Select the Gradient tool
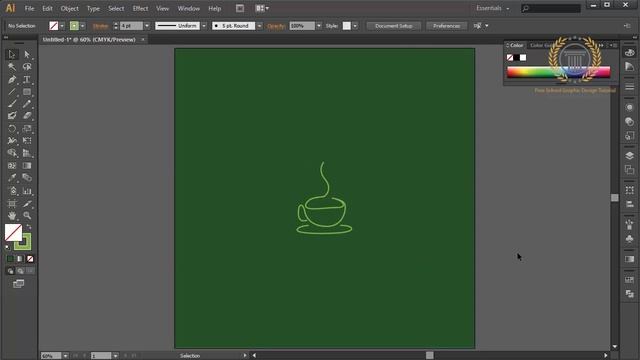 coord(27,166)
